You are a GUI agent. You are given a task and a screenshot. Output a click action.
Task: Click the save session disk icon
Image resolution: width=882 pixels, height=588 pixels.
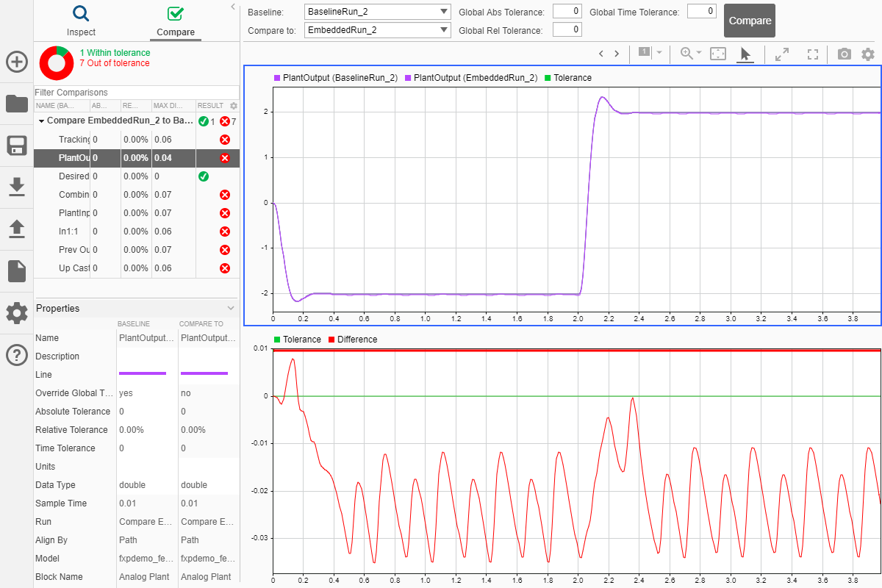(x=16, y=146)
